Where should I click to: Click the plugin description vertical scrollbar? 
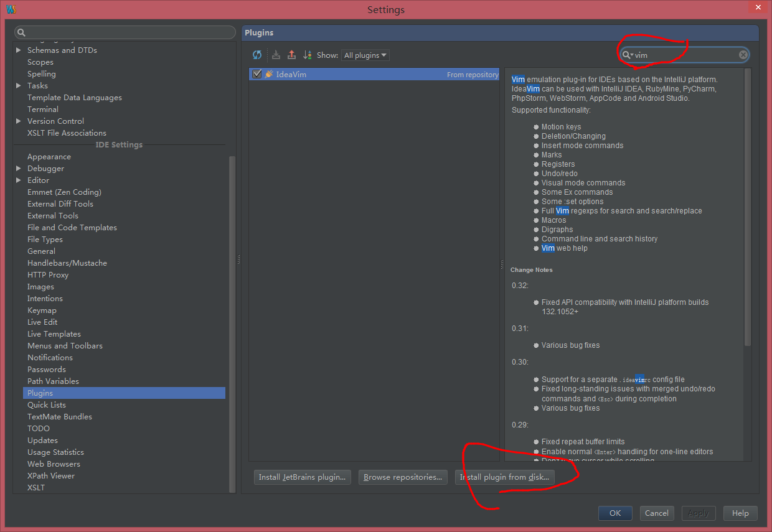pyautogui.click(x=748, y=207)
